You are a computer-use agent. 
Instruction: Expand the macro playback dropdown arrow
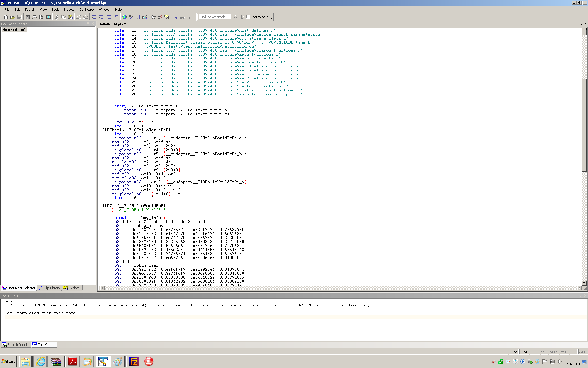click(194, 18)
